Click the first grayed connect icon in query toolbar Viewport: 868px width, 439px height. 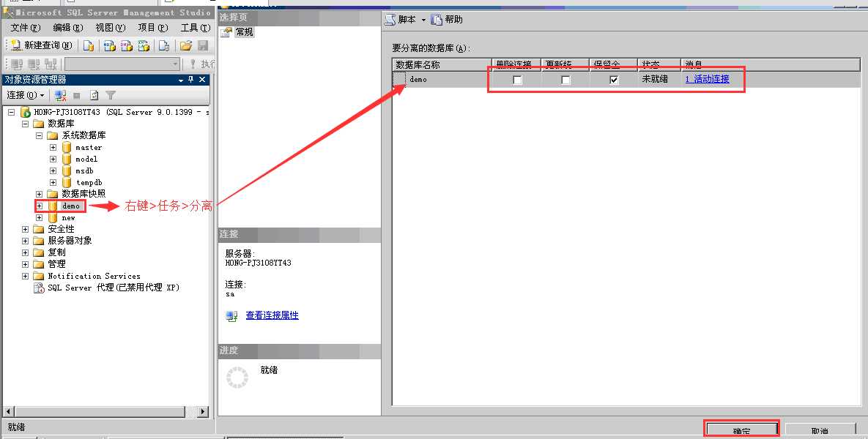(17, 64)
